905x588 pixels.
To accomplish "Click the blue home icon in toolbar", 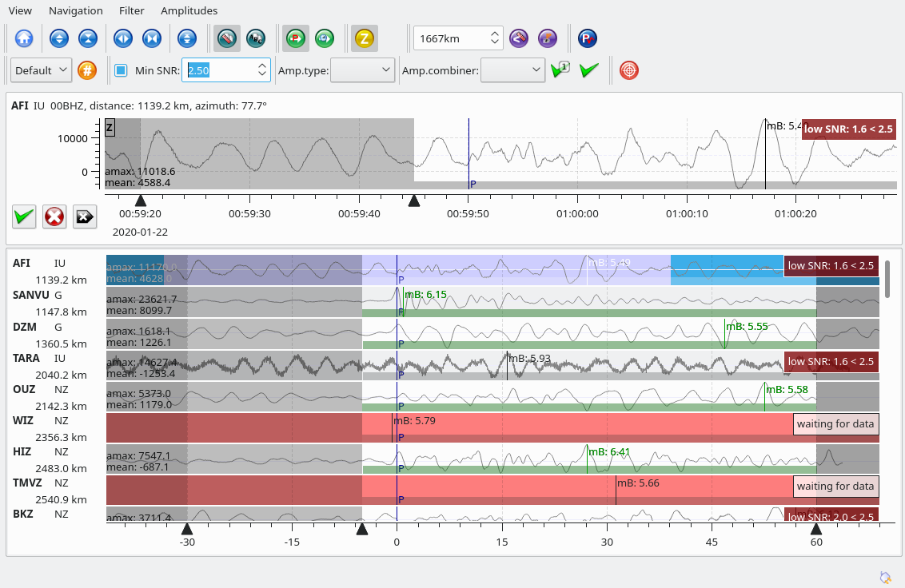I will (24, 38).
